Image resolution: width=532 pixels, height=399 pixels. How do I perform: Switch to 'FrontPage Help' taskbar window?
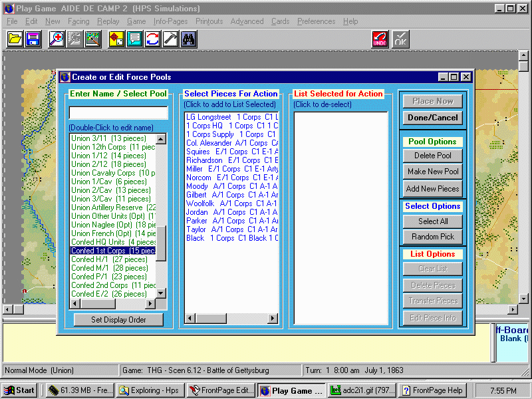(433, 390)
